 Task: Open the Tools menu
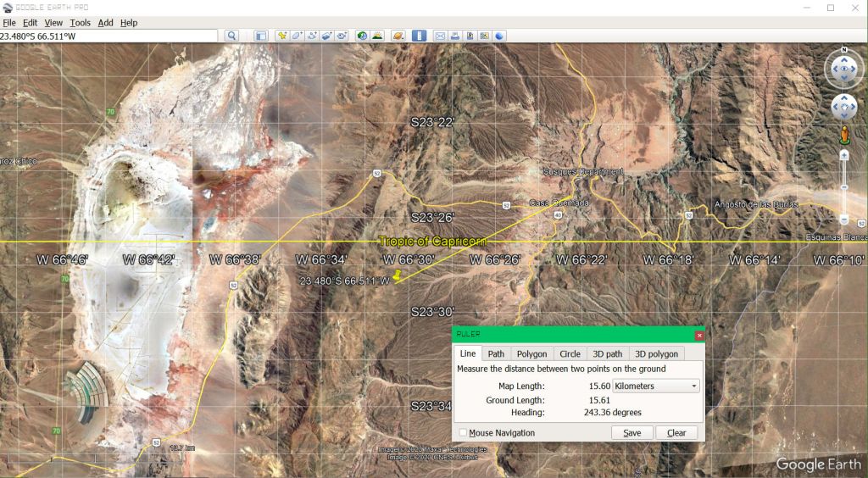click(80, 23)
